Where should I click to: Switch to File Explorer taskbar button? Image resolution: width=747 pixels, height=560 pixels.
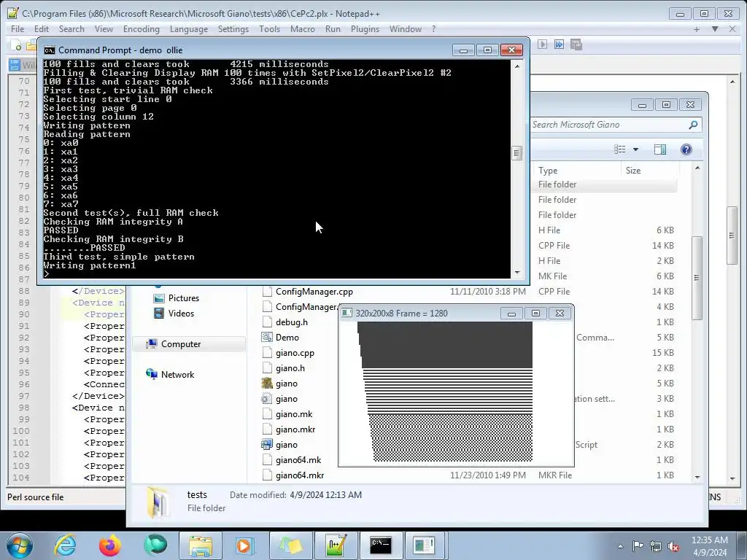(x=201, y=545)
